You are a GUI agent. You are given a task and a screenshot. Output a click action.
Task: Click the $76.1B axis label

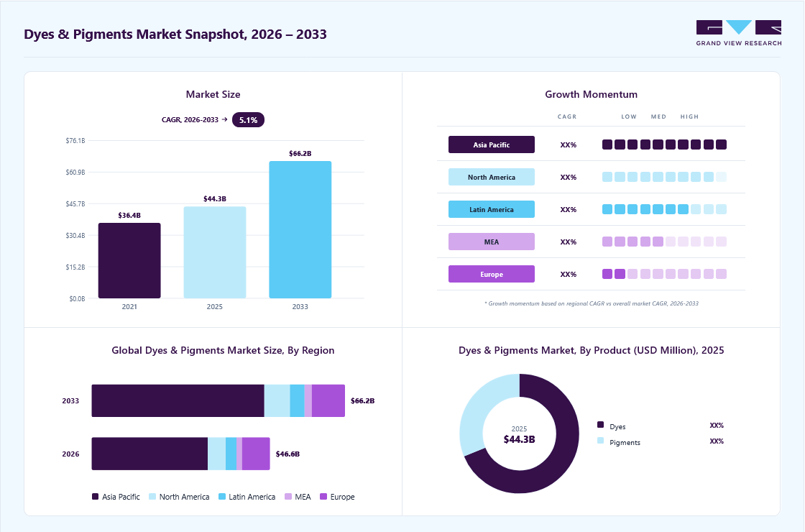[x=75, y=141]
